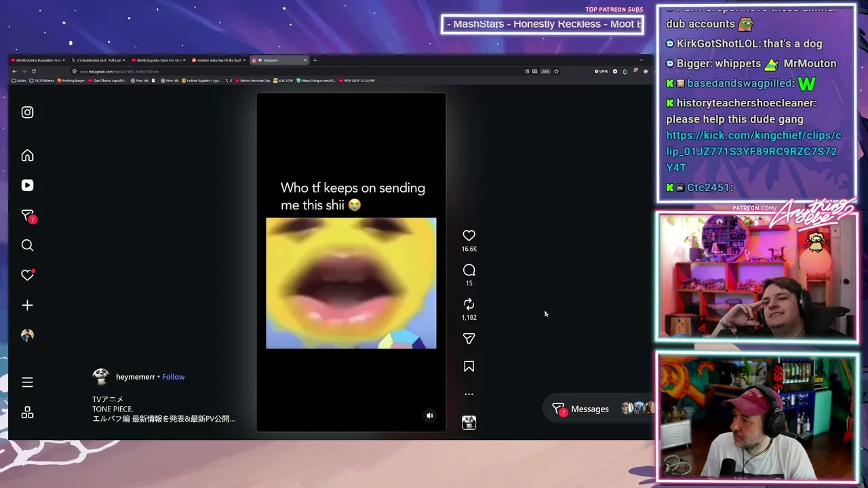Open the reel's three-dot options menu
868x488 pixels.
tap(469, 394)
